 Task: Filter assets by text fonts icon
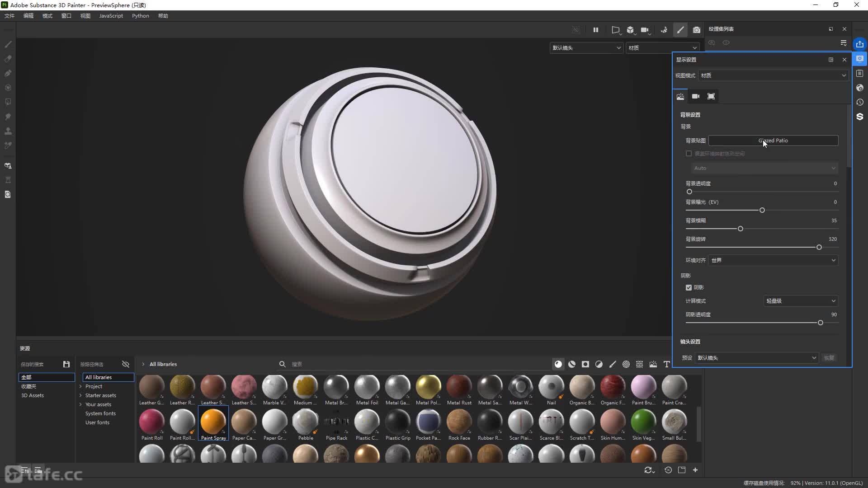click(666, 364)
